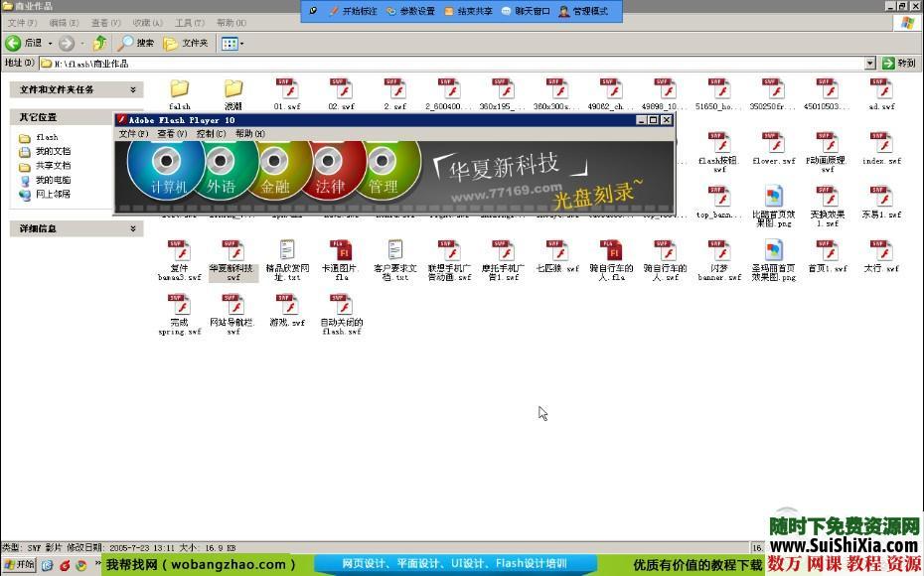Click 结束共享 to end sharing
The height and width of the screenshot is (576, 924).
449,10
